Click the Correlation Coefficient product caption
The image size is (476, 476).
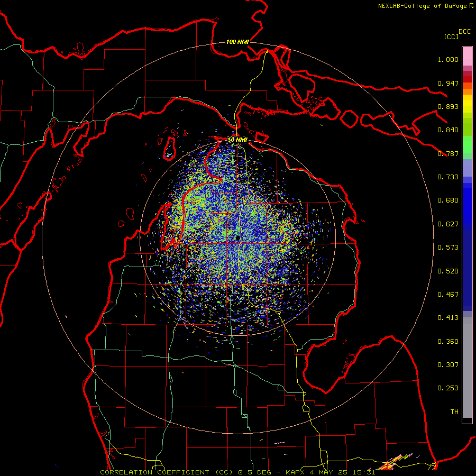point(237,472)
